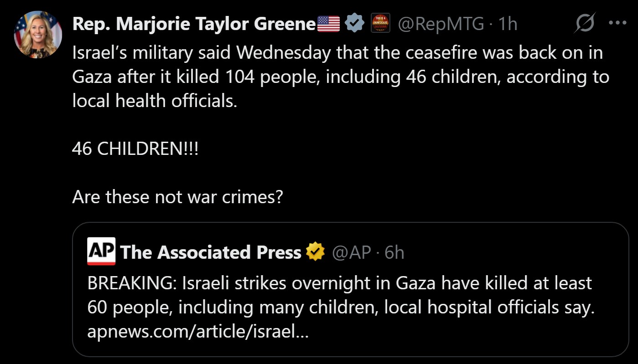Open the three-dot more options menu
This screenshot has width=638, height=364.
click(x=617, y=23)
